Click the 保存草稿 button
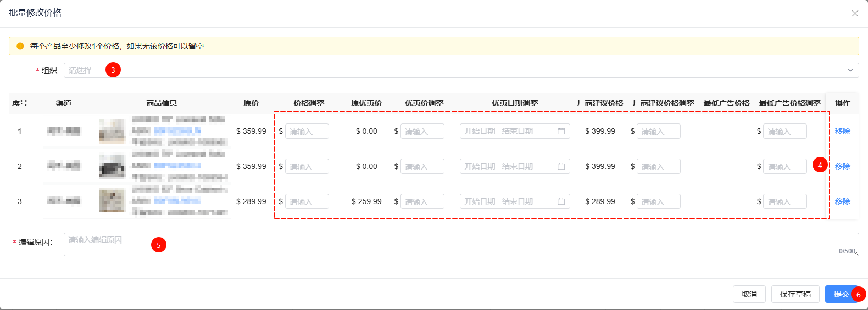868x310 pixels. click(795, 294)
